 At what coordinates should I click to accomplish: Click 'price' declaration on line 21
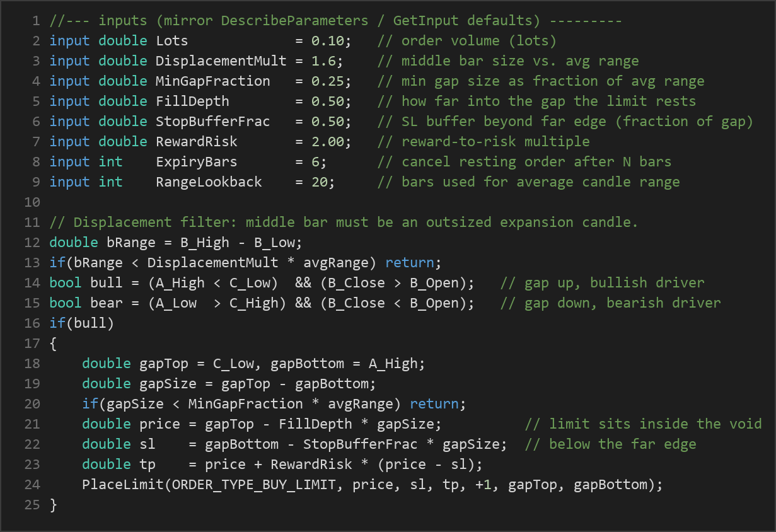tap(159, 424)
